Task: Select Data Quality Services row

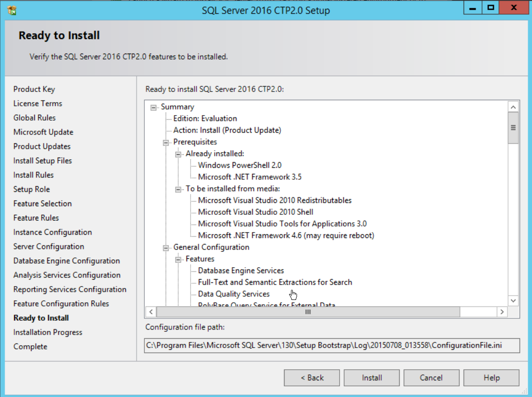Action: [234, 294]
